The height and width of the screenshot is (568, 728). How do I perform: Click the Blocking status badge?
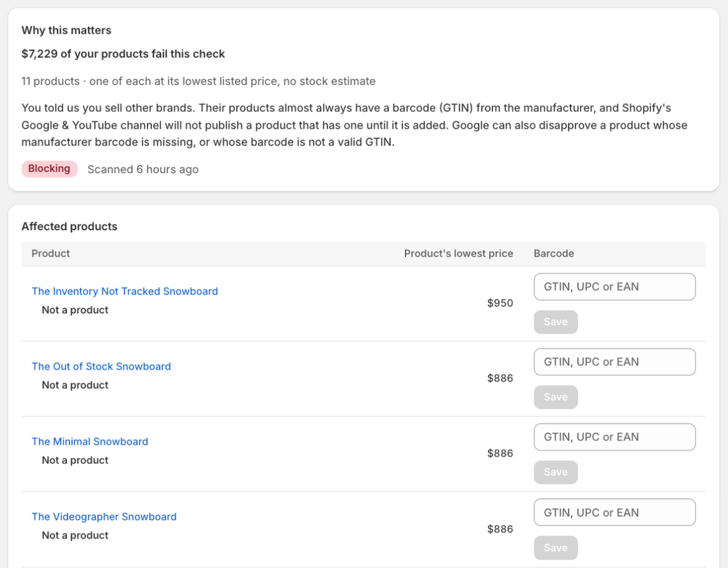tap(49, 169)
